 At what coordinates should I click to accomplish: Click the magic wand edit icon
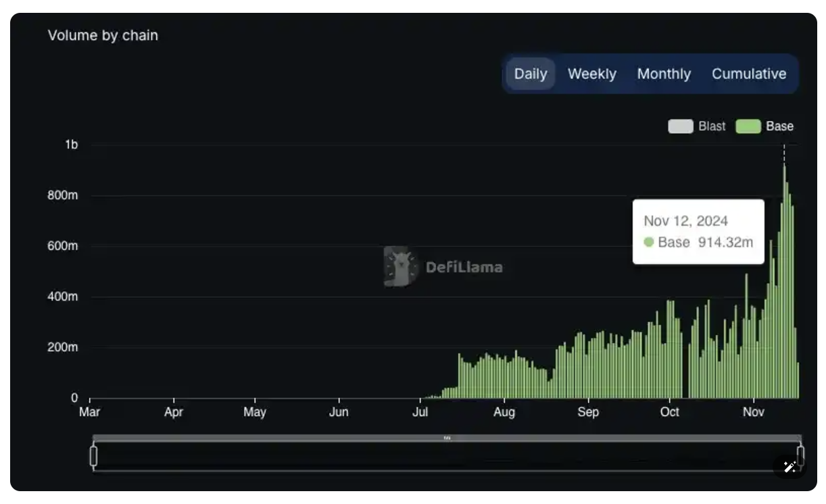(789, 466)
